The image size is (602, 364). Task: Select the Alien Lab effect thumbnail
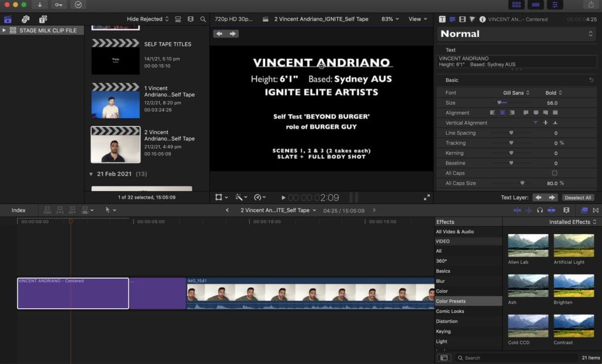click(528, 245)
